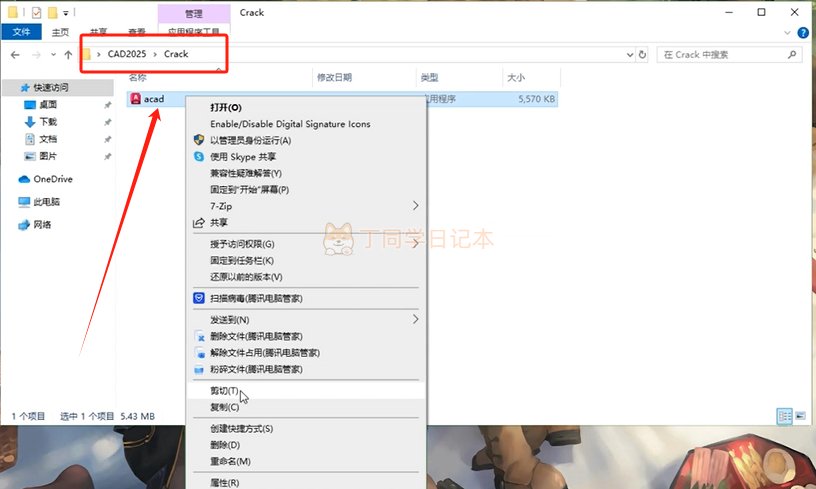Click the folder icon in address bar
Image resolution: width=816 pixels, height=489 pixels.
(x=86, y=54)
